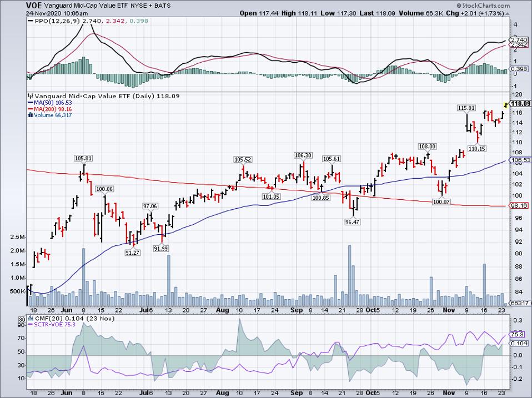Click the 106.30 September high label
The height and width of the screenshot is (398, 532).
tap(303, 155)
